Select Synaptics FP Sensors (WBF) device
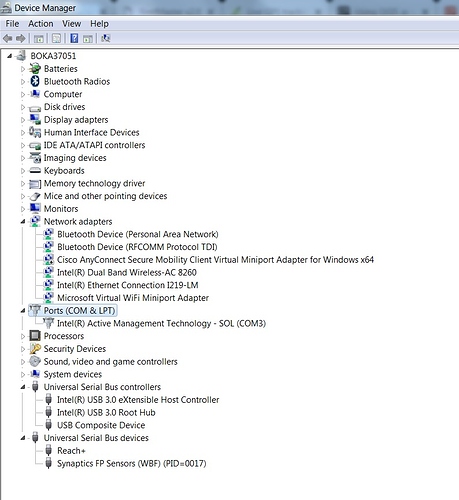 coord(131,463)
